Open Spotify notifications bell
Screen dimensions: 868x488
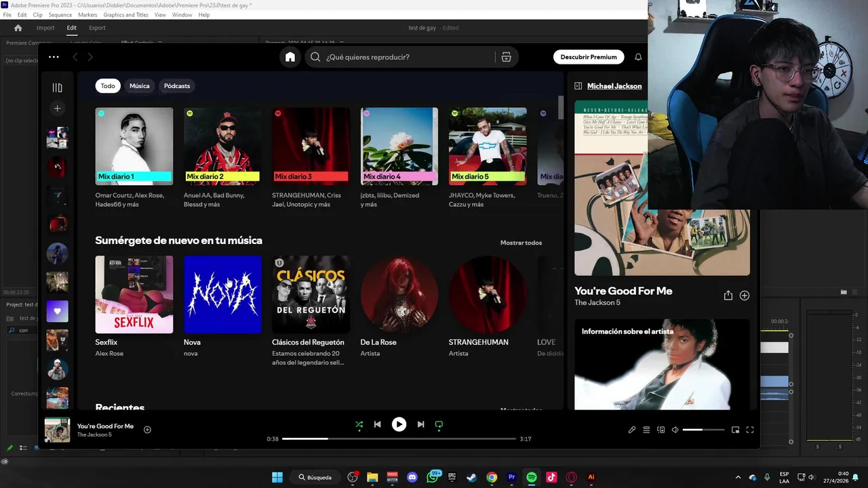638,57
